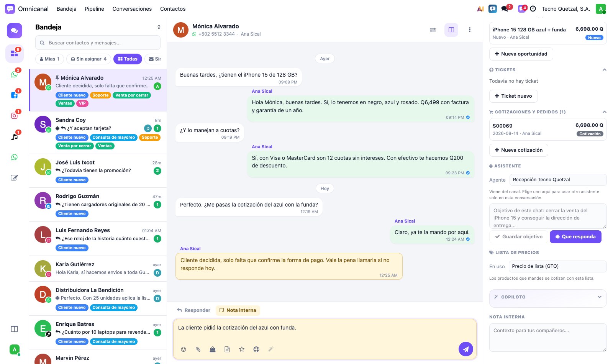The width and height of the screenshot is (613, 364).
Task: Open Sandra Coy conversation
Action: 98,133
